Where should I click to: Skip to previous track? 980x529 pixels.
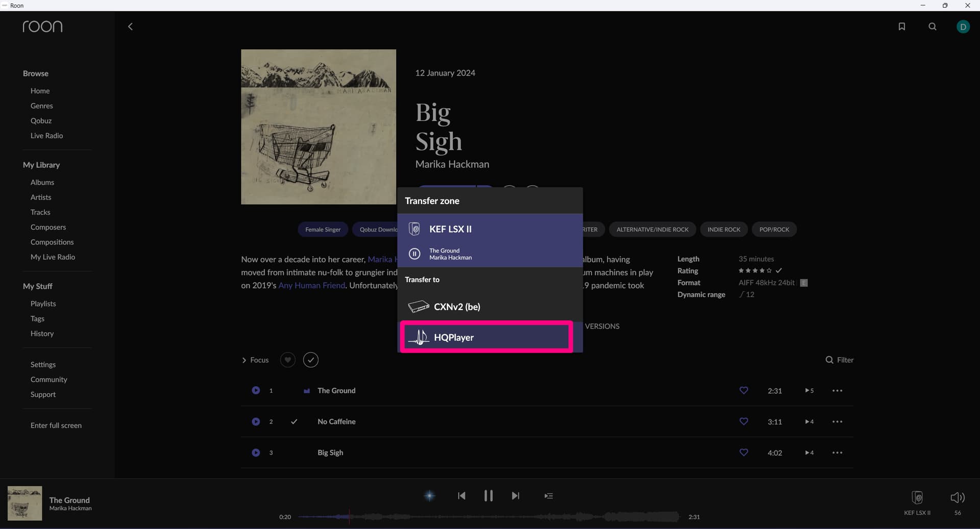pos(461,496)
